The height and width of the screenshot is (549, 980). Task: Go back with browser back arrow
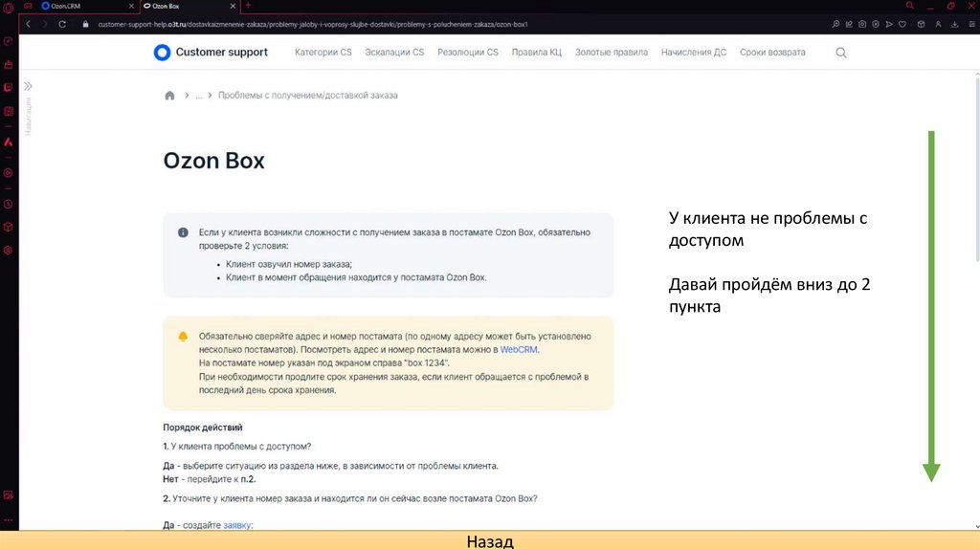click(28, 24)
